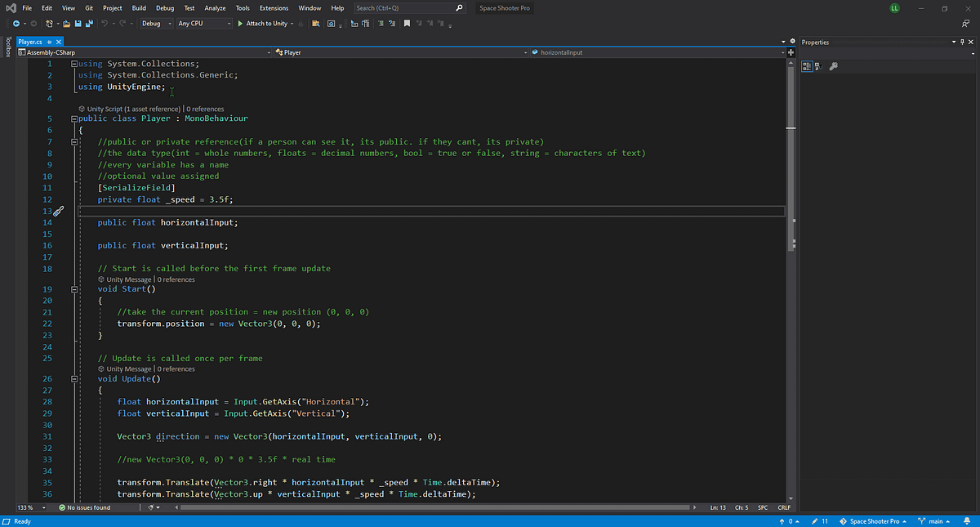The height and width of the screenshot is (527, 980).
Task: Close the Player.cs tab
Action: [x=59, y=41]
